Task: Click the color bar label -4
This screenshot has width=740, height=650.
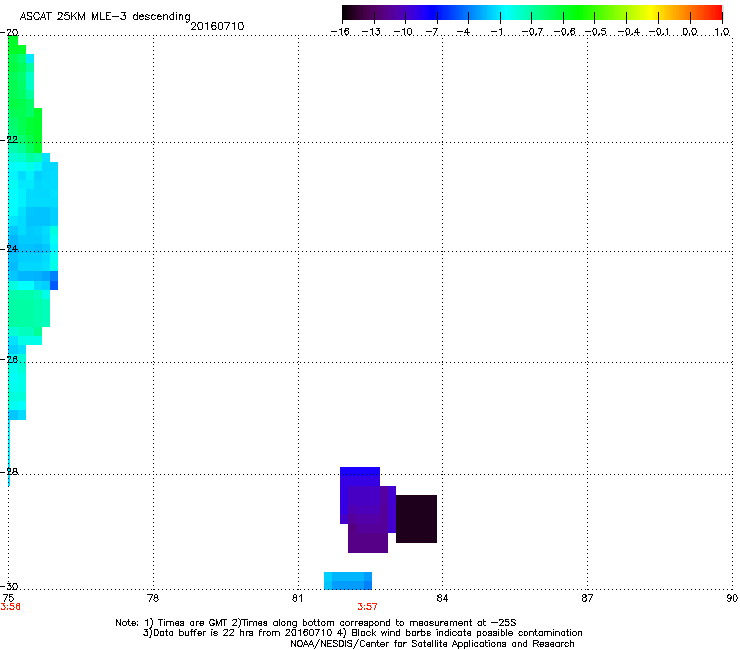Action: [463, 32]
